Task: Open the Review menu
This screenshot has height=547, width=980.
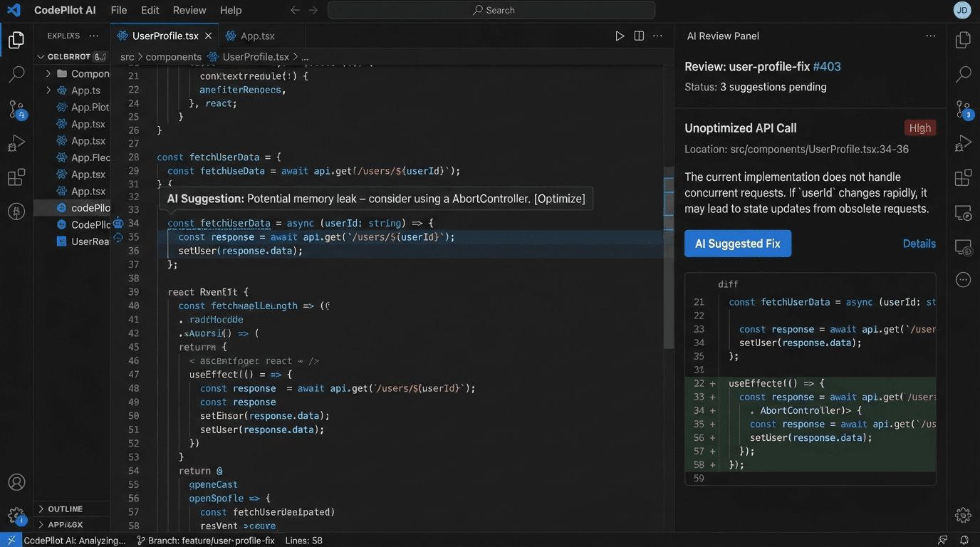Action: pyautogui.click(x=189, y=10)
